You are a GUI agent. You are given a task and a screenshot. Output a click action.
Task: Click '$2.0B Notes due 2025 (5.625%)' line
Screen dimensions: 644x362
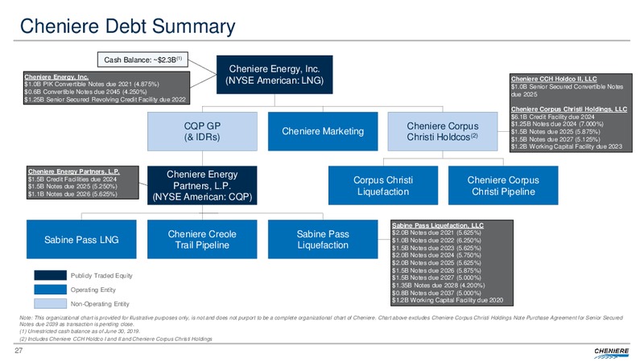[x=436, y=263]
